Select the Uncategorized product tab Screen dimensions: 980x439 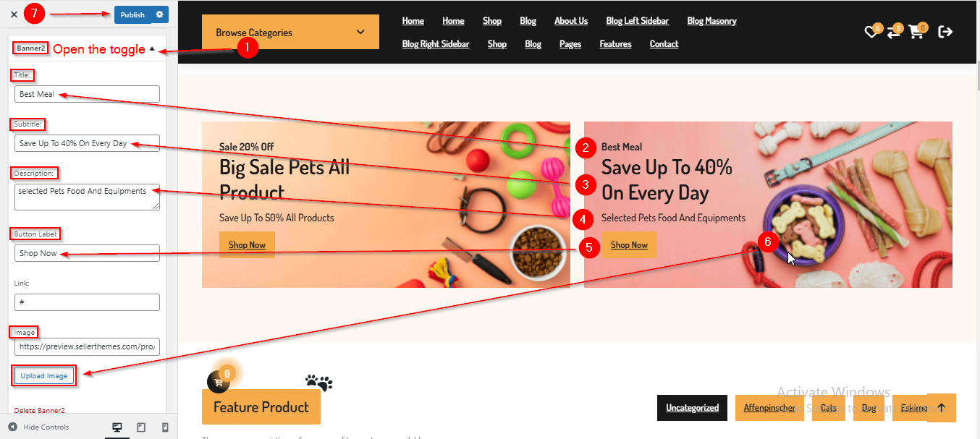(693, 408)
